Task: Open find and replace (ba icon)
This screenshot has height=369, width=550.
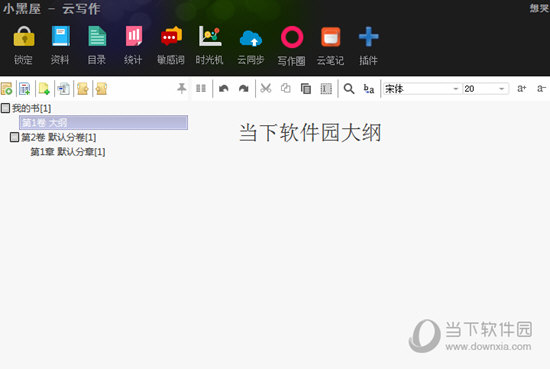Action: [369, 89]
